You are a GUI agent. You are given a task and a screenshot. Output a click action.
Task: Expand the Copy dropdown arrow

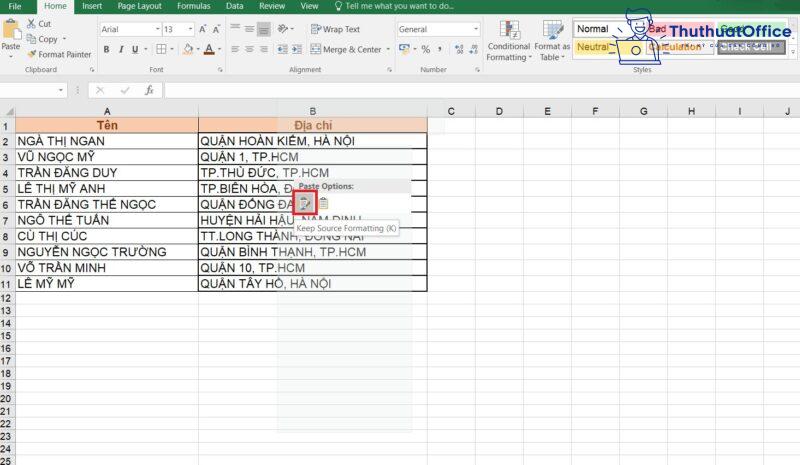pyautogui.click(x=64, y=39)
